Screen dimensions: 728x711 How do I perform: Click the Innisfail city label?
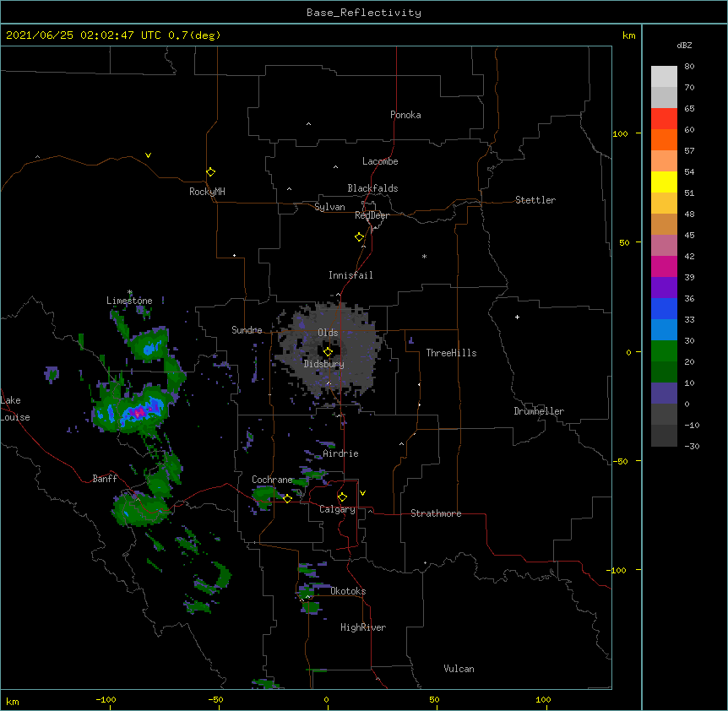pos(350,275)
